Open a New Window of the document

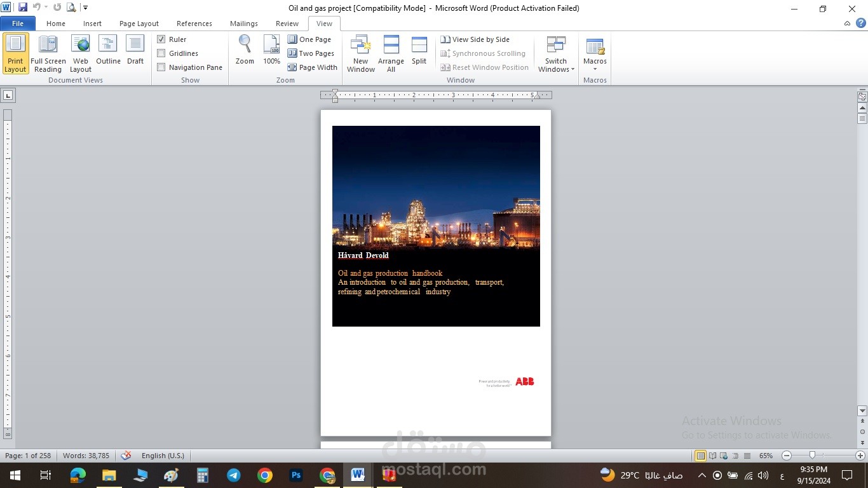[361, 54]
